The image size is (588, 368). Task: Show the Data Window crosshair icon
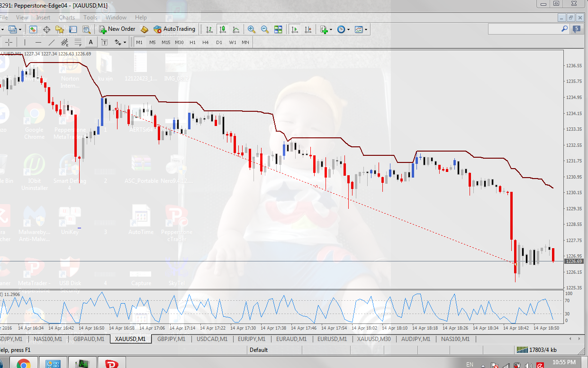click(x=46, y=29)
